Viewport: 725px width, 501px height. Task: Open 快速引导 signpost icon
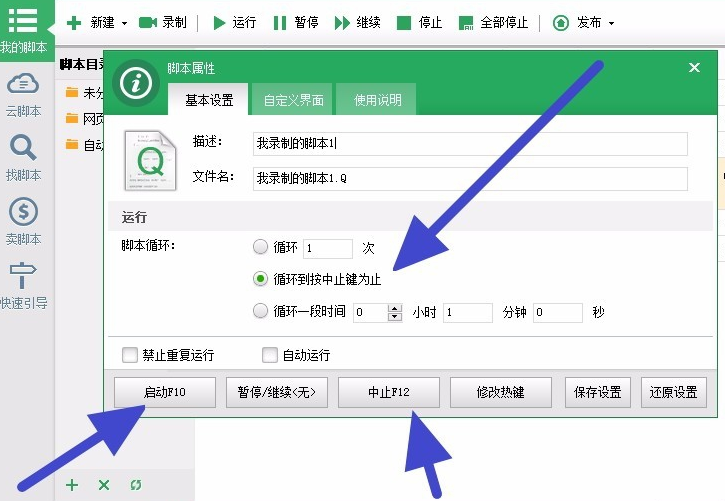coord(23,275)
